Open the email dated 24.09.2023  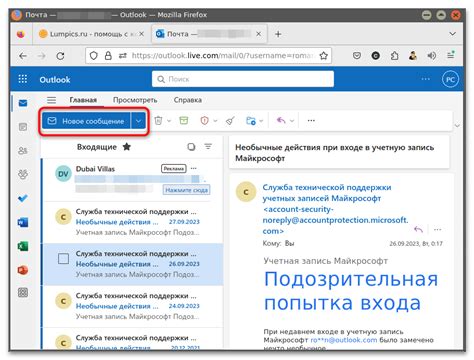coord(133,306)
